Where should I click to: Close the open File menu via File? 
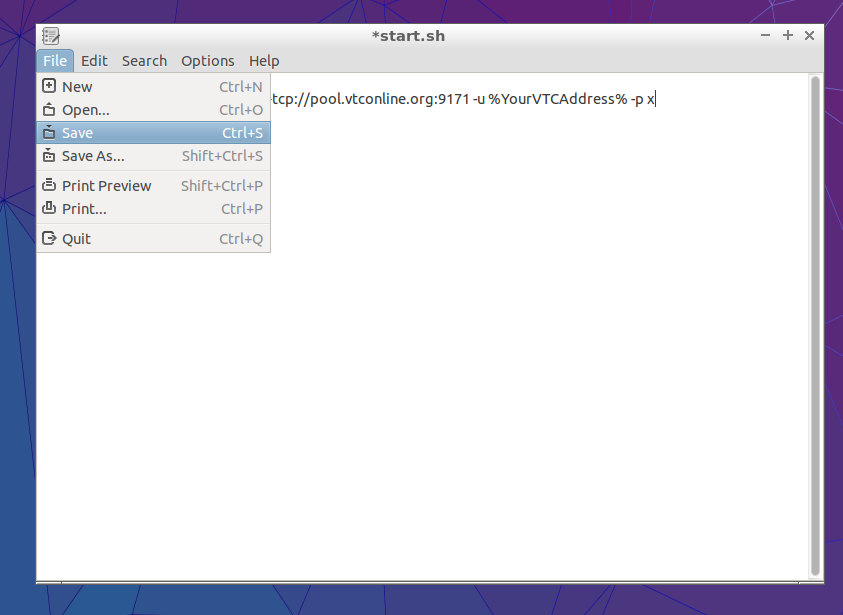55,61
